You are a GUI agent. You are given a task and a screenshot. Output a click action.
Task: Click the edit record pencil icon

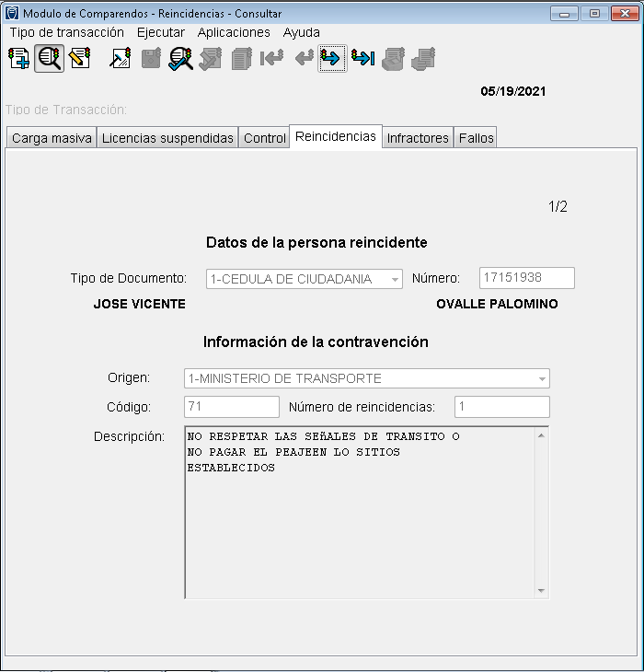coord(79,59)
